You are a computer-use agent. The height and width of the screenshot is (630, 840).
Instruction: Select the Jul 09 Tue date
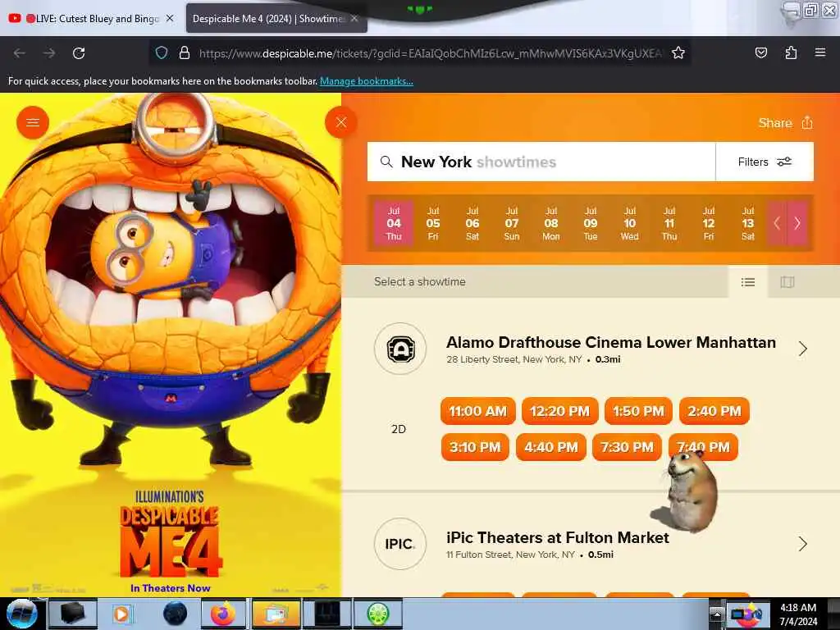[591, 223]
